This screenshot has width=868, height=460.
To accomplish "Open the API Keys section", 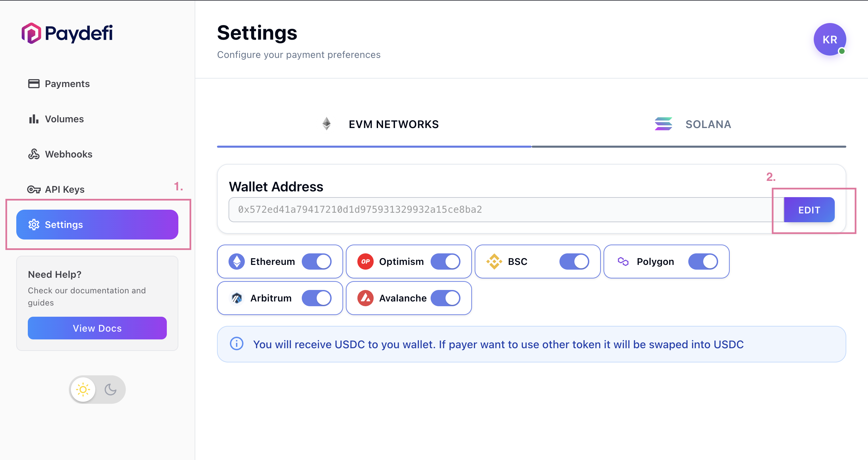I will coord(64,189).
